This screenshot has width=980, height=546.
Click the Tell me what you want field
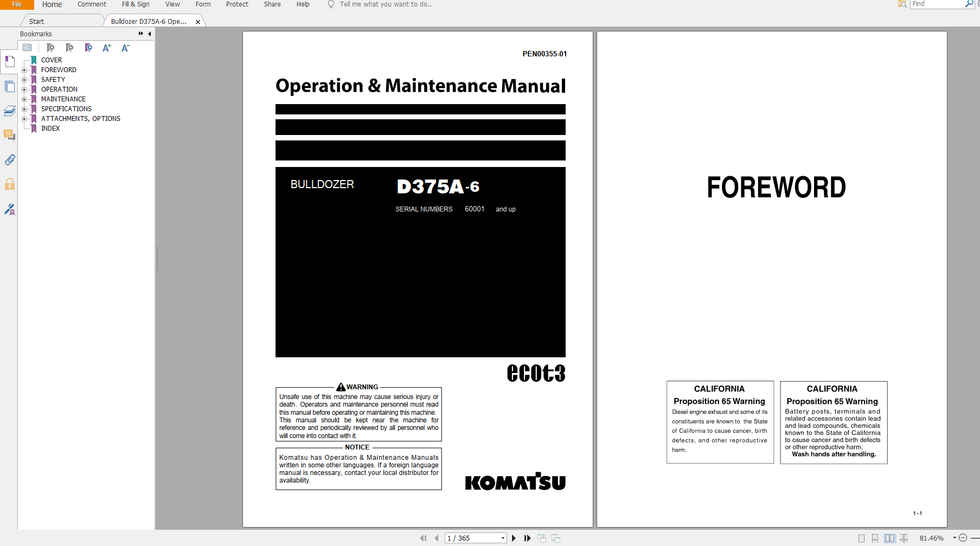(x=386, y=4)
